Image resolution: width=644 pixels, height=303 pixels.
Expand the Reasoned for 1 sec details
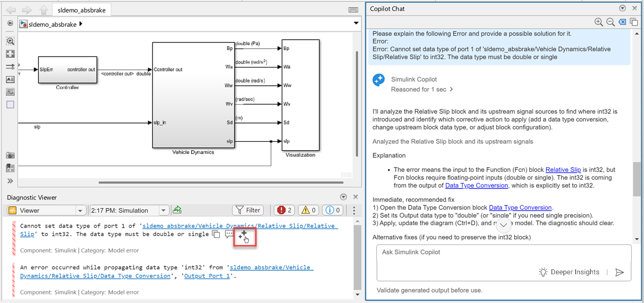coord(422,90)
